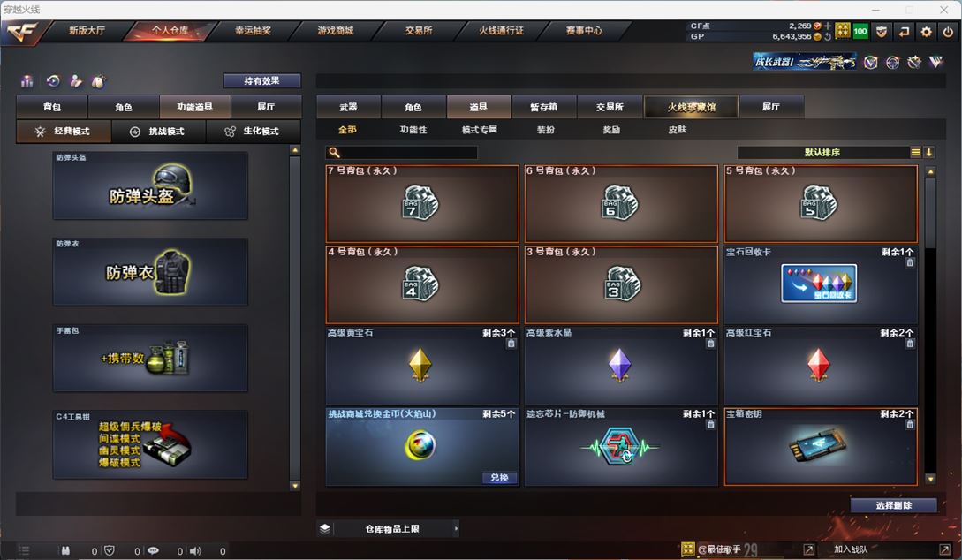Toggle sort direction arrow beside 默认排序
This screenshot has width=962, height=560.
pos(928,152)
